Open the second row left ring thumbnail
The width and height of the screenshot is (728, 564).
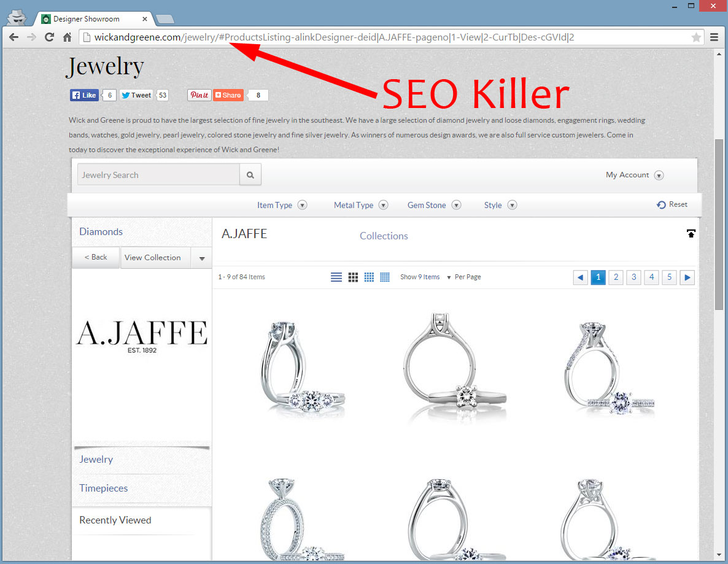[302, 520]
